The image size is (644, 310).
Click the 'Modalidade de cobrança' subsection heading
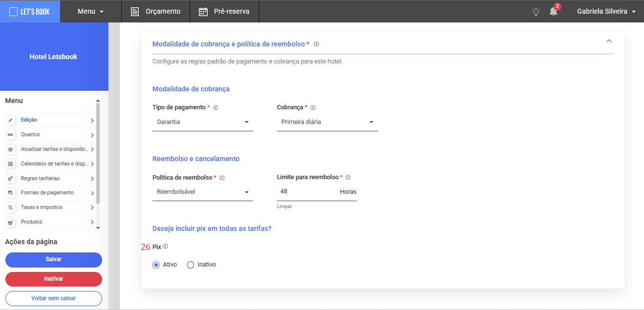point(191,89)
